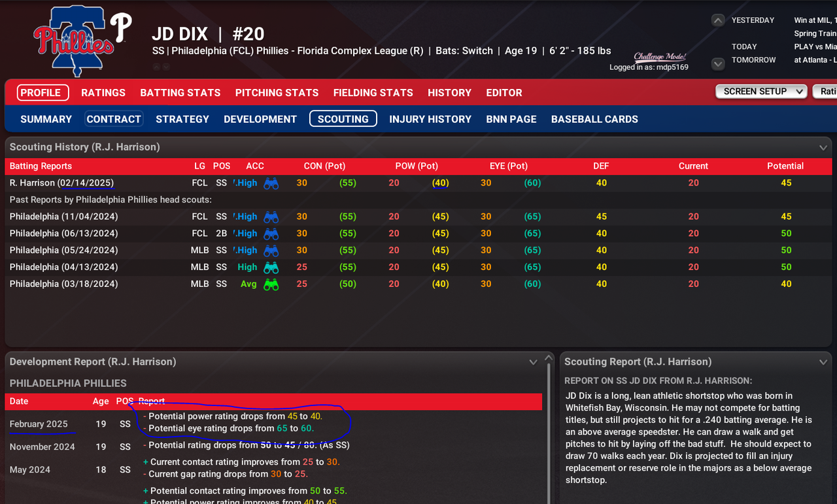Viewport: 837px width, 504px height.
Task: Switch to the Ratings tab
Action: (x=103, y=92)
